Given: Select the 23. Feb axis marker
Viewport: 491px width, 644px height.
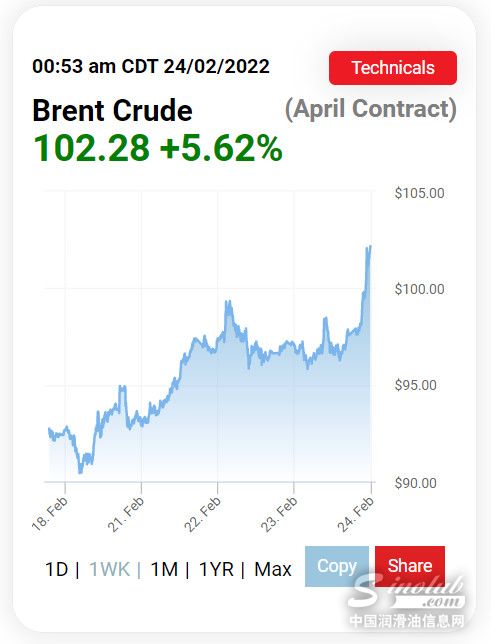Looking at the screenshot, I should [x=279, y=513].
